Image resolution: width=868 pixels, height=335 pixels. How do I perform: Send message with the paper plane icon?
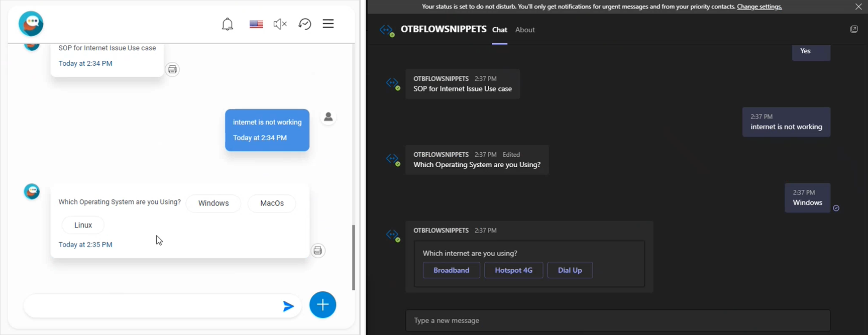pyautogui.click(x=288, y=306)
